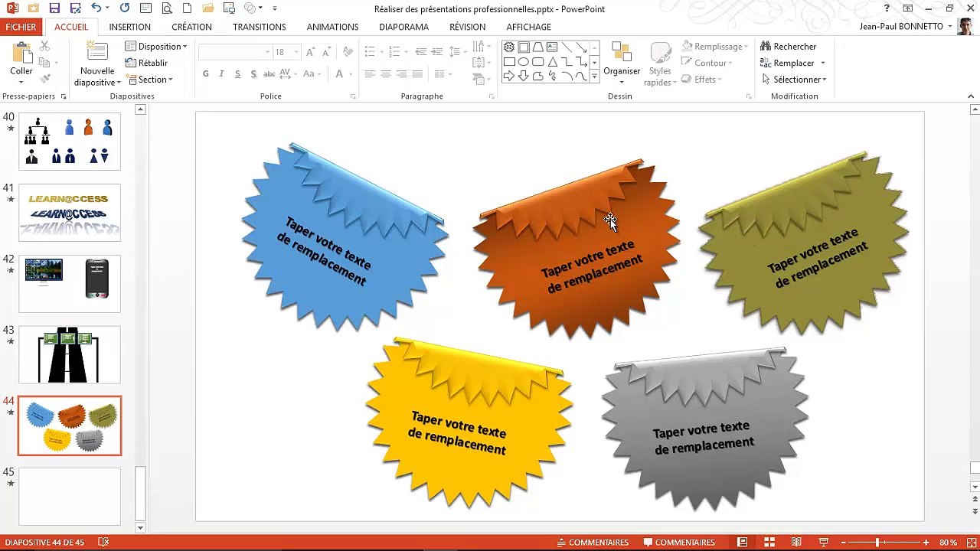This screenshot has width=980, height=551.
Task: Open the Disposition dropdown
Action: point(156,47)
